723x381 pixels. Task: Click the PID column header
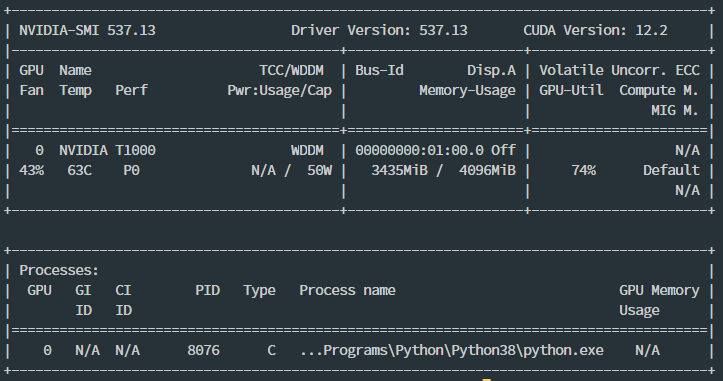coord(207,291)
